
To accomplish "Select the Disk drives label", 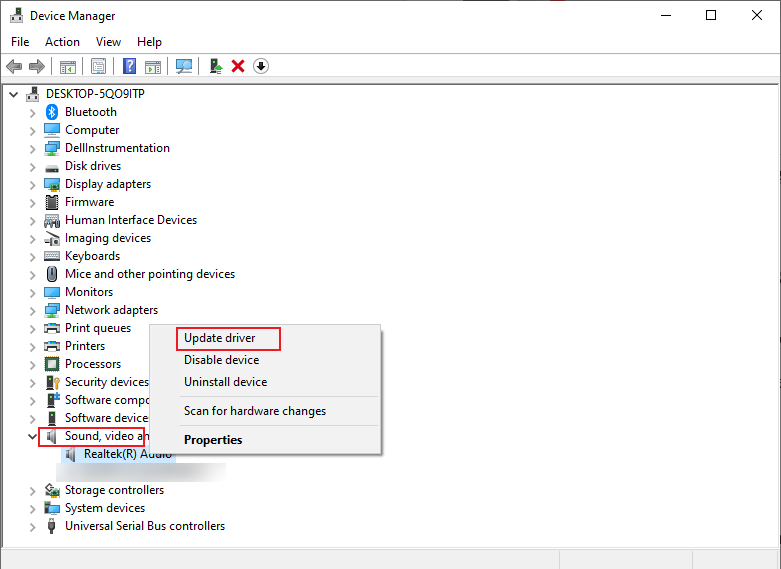I will click(93, 165).
